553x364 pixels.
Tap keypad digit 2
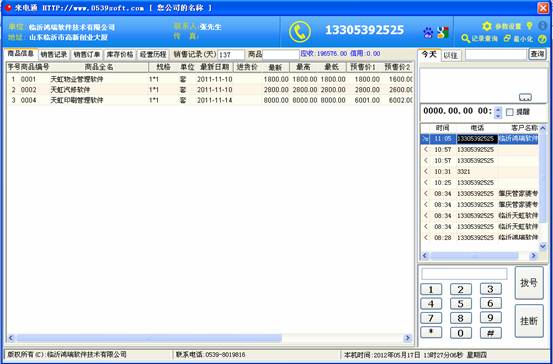[460, 290]
